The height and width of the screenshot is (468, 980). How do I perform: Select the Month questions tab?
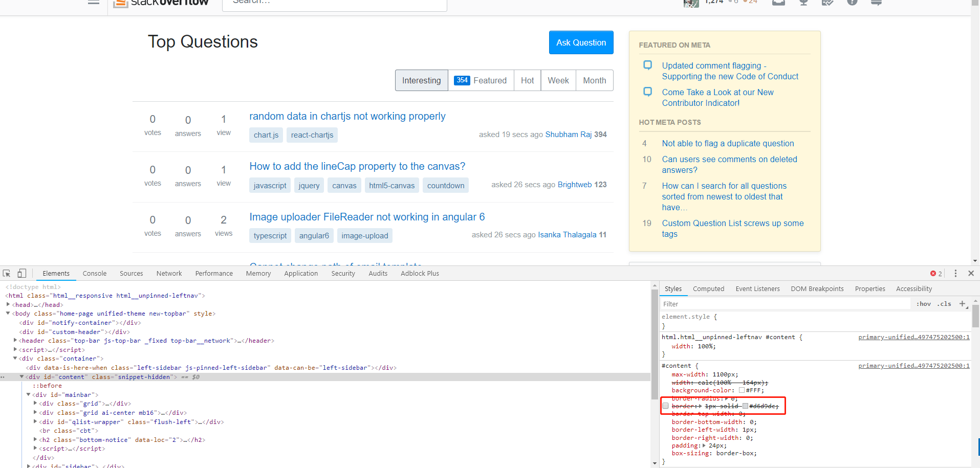(x=595, y=80)
